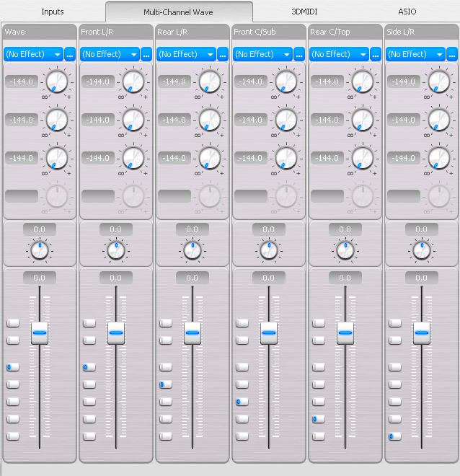The width and height of the screenshot is (460, 476).
Task: Click the first send value field in Front L/R
Action: coord(97,82)
